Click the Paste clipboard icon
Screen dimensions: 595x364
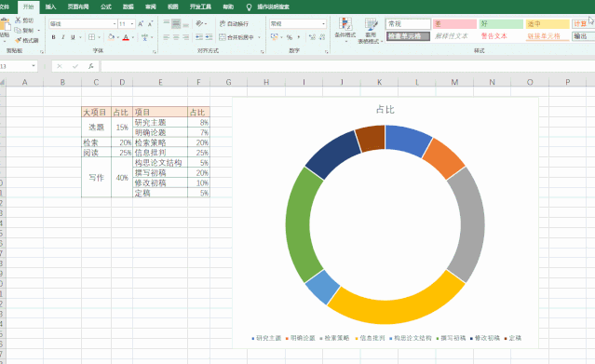[5, 25]
